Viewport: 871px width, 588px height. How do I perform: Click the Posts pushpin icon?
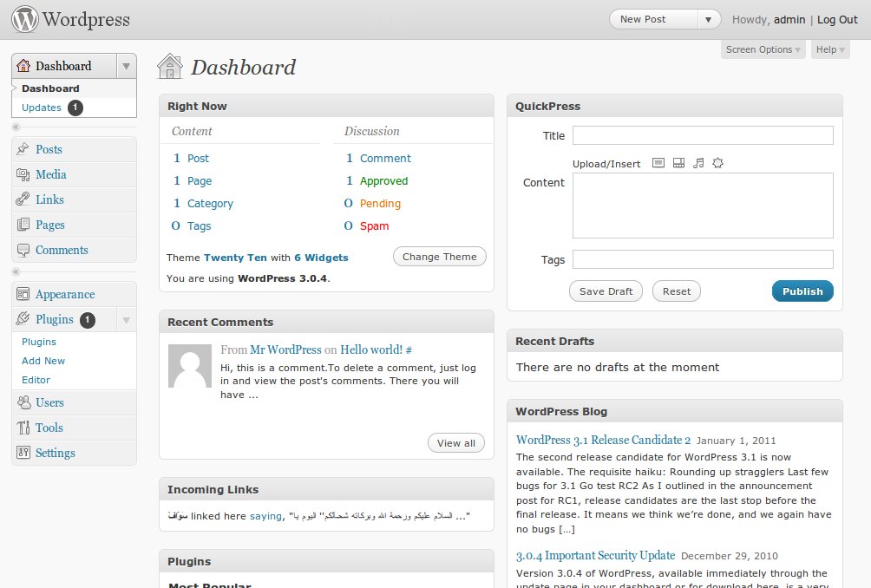[23, 149]
